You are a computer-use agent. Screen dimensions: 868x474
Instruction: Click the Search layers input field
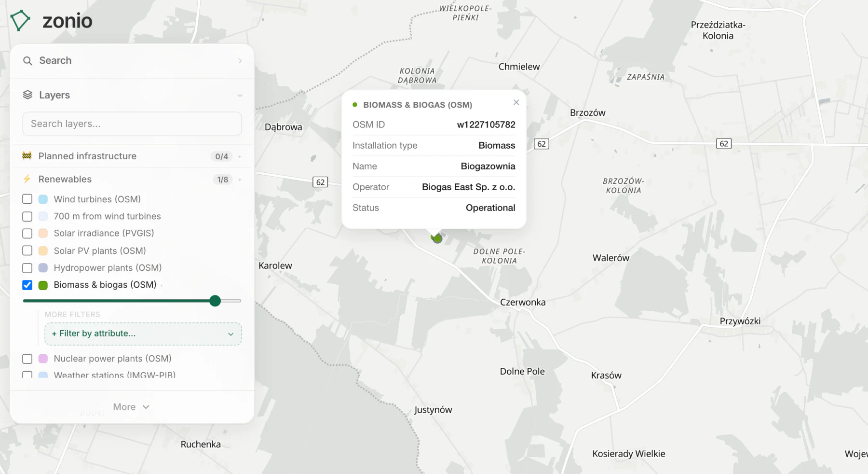point(132,124)
